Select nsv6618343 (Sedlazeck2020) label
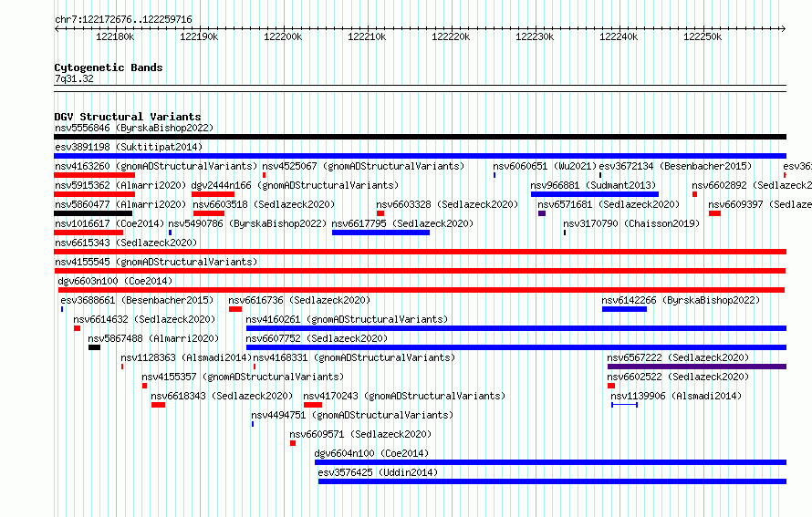Viewport: 812px width, 517px height. pyautogui.click(x=222, y=396)
